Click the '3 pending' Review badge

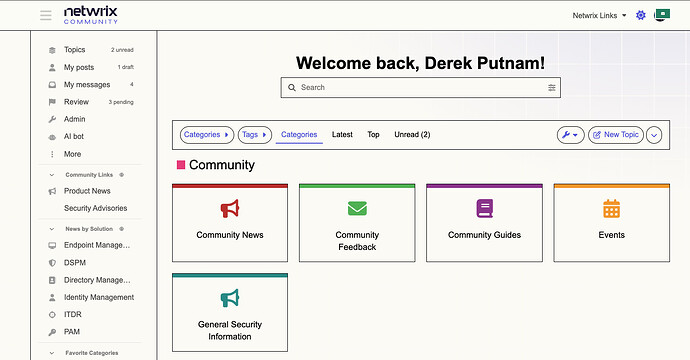121,102
